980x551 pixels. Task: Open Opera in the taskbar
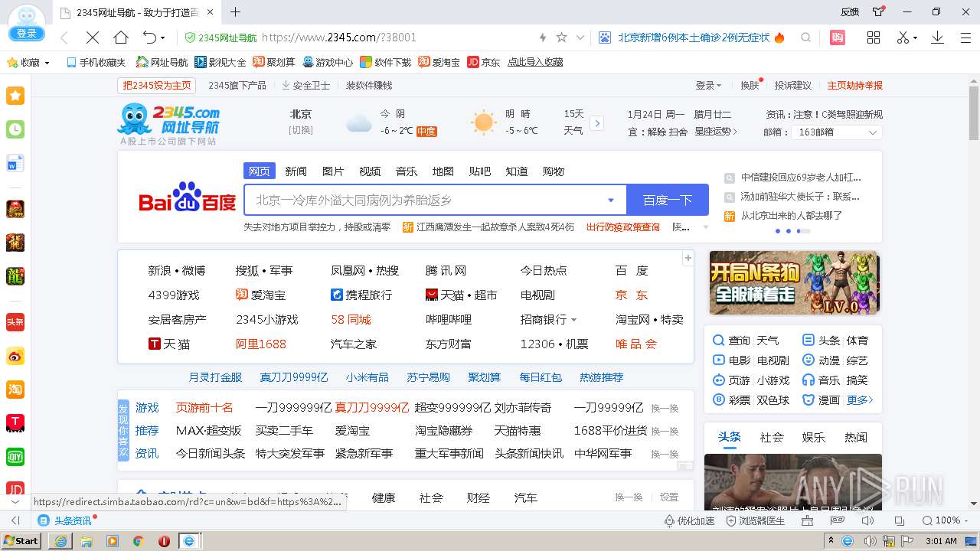click(x=165, y=540)
